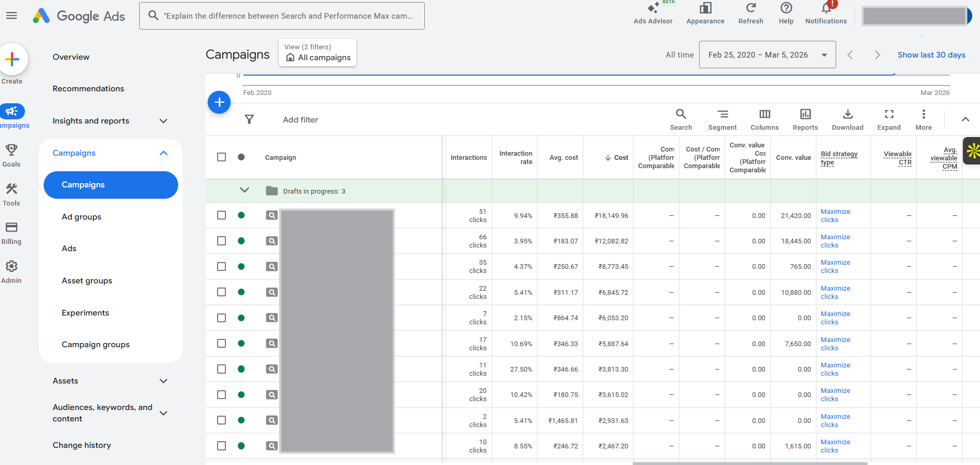Open the Segment tool
The image size is (980, 465).
point(722,119)
